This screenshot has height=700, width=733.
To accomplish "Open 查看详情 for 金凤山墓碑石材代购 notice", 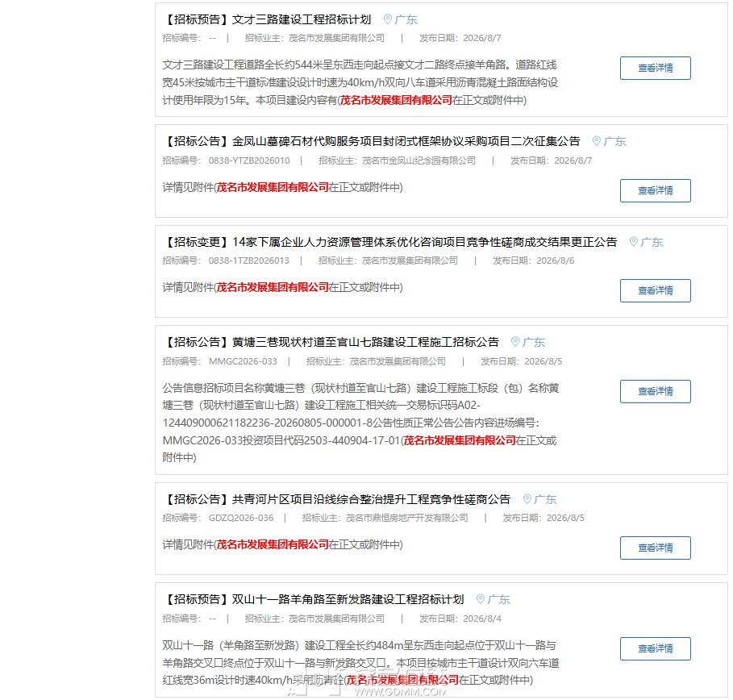I will point(655,191).
